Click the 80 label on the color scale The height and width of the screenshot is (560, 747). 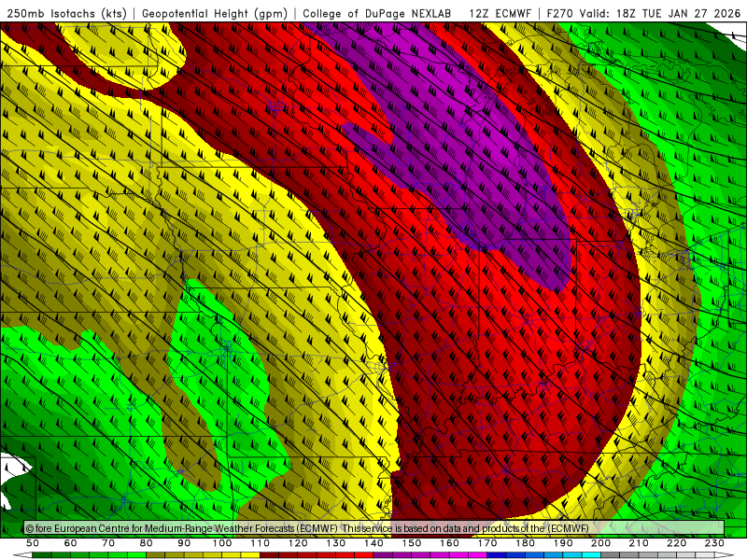tap(147, 543)
